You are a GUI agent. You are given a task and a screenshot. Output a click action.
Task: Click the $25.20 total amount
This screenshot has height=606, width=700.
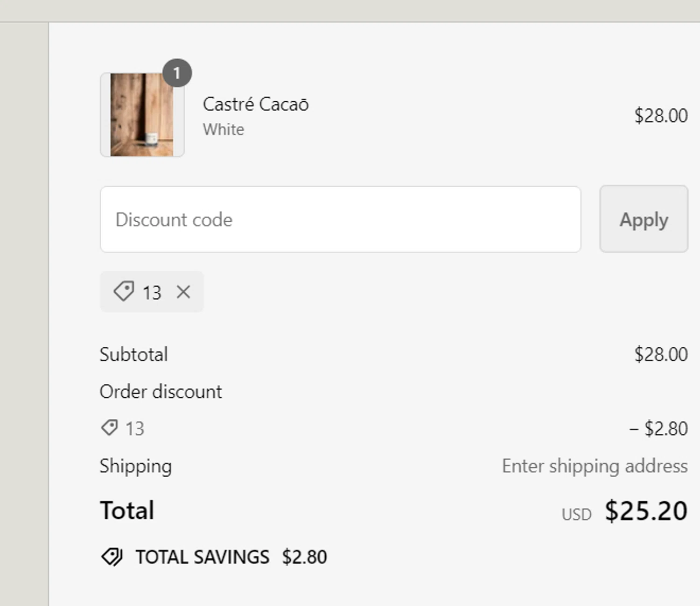pyautogui.click(x=646, y=511)
